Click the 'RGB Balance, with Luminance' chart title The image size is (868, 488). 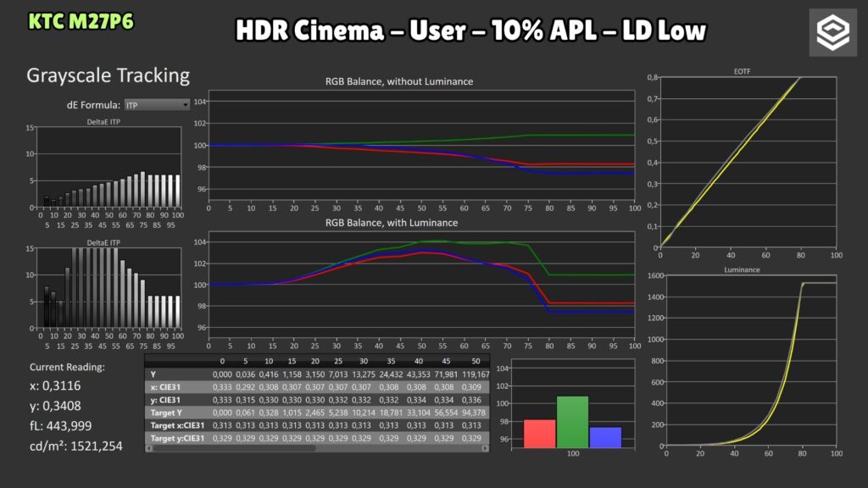(x=392, y=223)
